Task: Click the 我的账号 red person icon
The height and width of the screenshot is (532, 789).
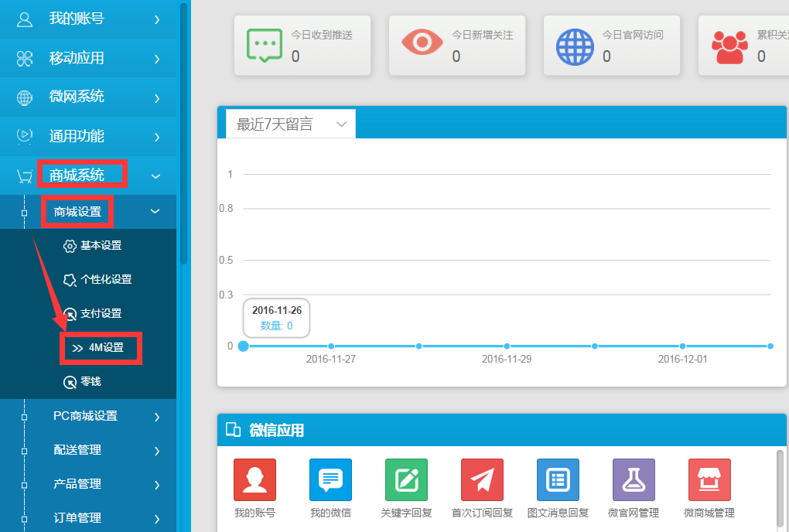Action: [254, 479]
